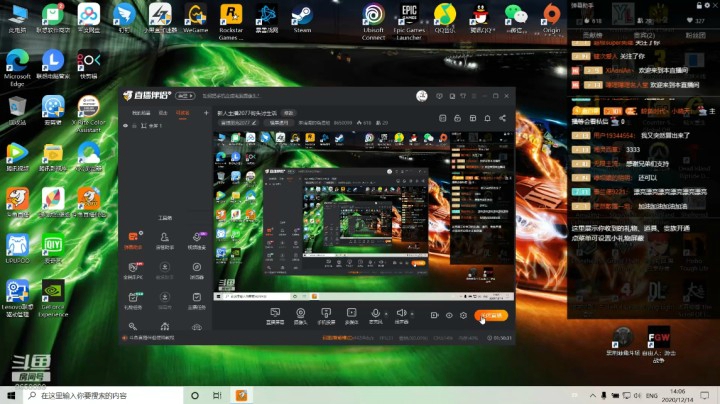The width and height of the screenshot is (720, 404).
Task: Switch to the 粉丝团 tab in danmaku panel
Action: click(695, 35)
